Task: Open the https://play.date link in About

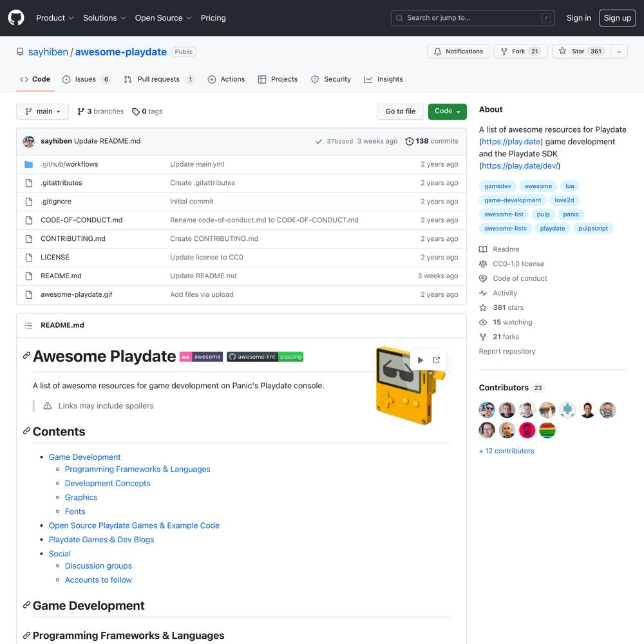Action: (x=511, y=142)
